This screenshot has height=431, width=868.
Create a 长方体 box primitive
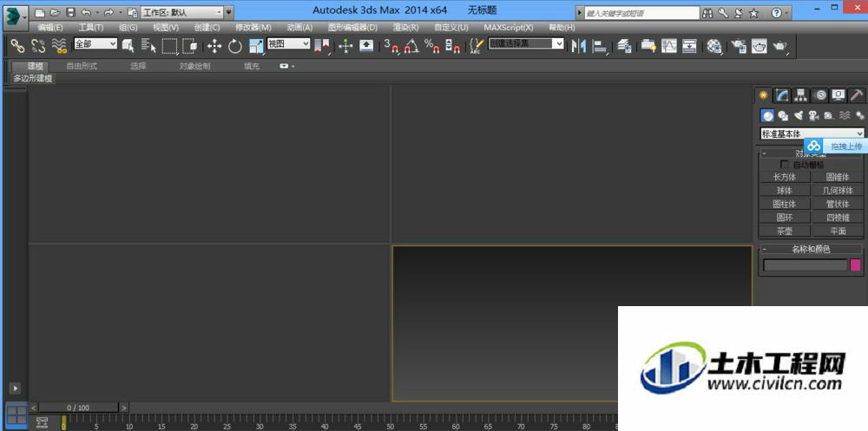[785, 177]
